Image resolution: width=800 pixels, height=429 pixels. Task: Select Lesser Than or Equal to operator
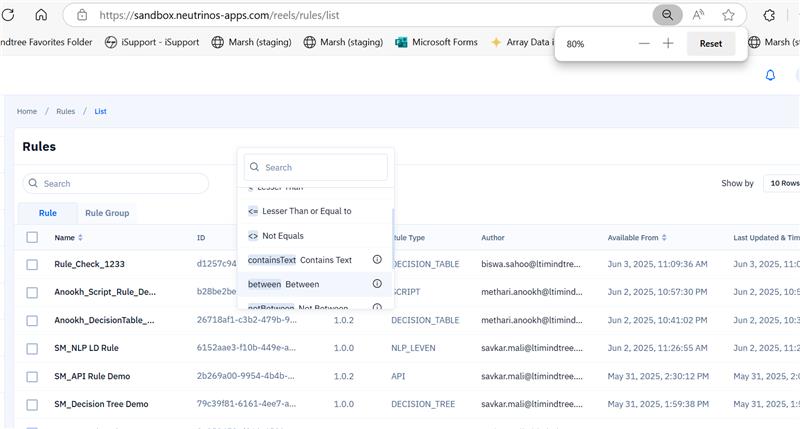[x=315, y=211]
